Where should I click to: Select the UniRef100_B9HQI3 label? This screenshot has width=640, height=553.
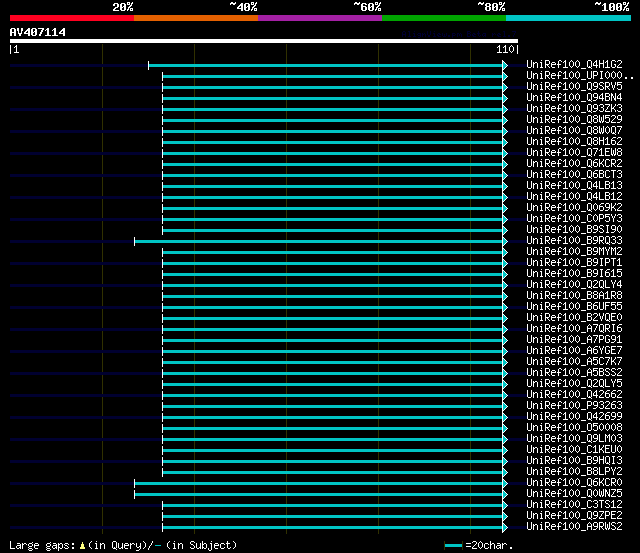574,461
